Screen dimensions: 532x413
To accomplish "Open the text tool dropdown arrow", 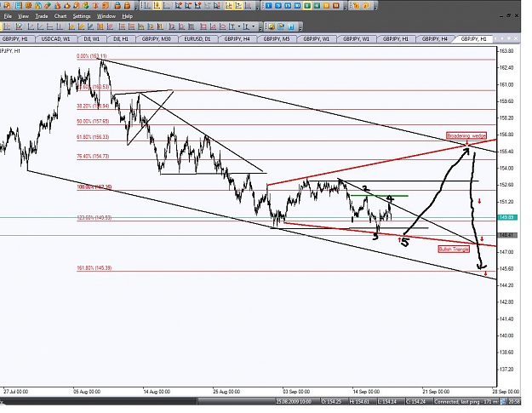I will pos(239,26).
